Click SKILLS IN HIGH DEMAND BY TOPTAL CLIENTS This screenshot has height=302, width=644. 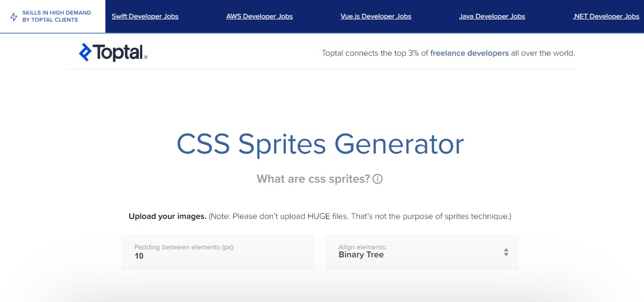click(57, 16)
